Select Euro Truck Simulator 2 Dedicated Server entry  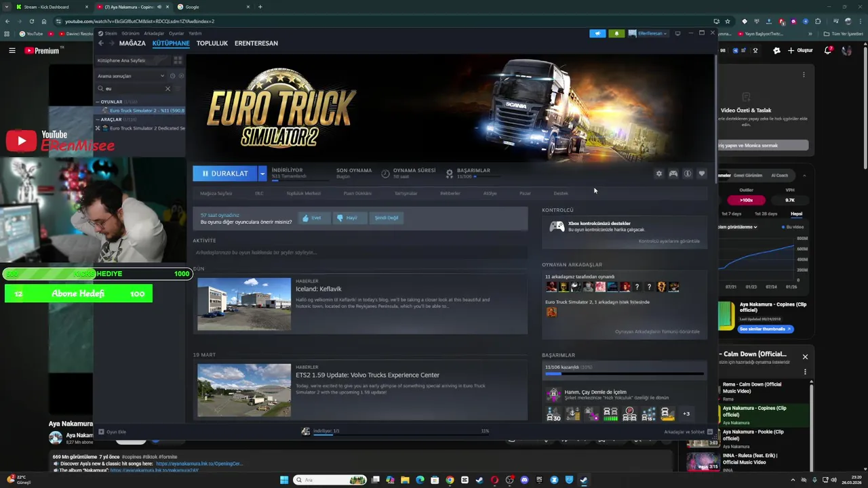pyautogui.click(x=140, y=128)
